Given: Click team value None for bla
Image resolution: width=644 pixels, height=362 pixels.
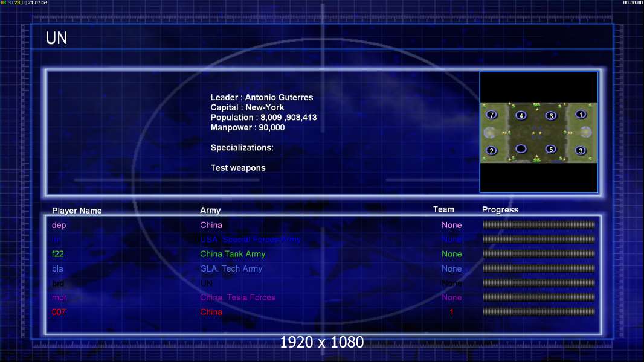Looking at the screenshot, I should [x=451, y=268].
